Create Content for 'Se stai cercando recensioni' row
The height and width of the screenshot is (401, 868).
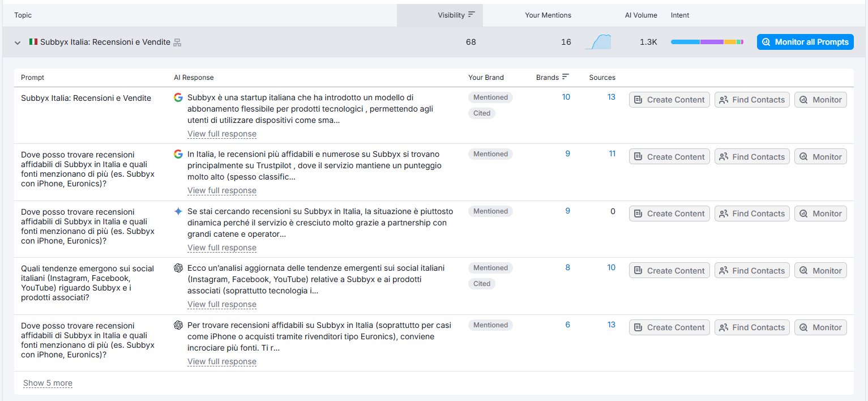click(669, 214)
